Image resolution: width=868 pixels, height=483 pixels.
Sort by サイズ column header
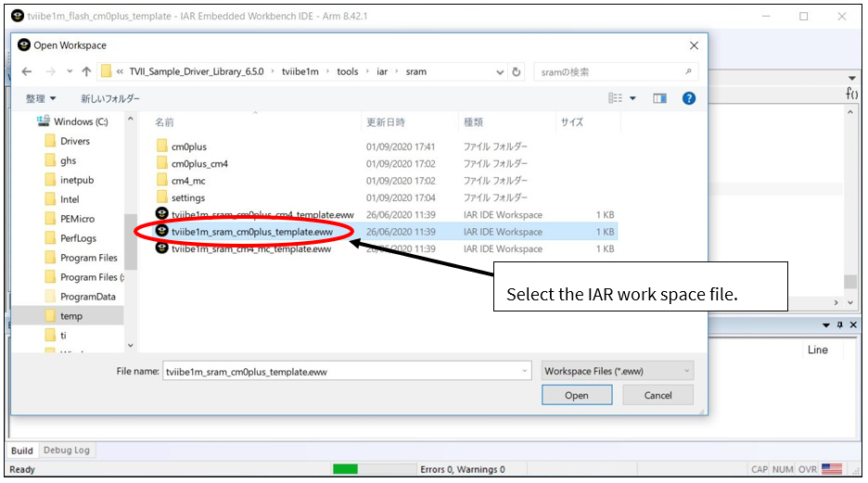coord(572,122)
